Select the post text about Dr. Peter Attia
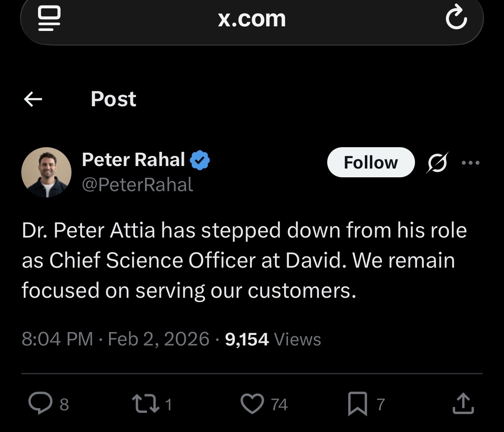The height and width of the screenshot is (432, 504). pyautogui.click(x=244, y=260)
